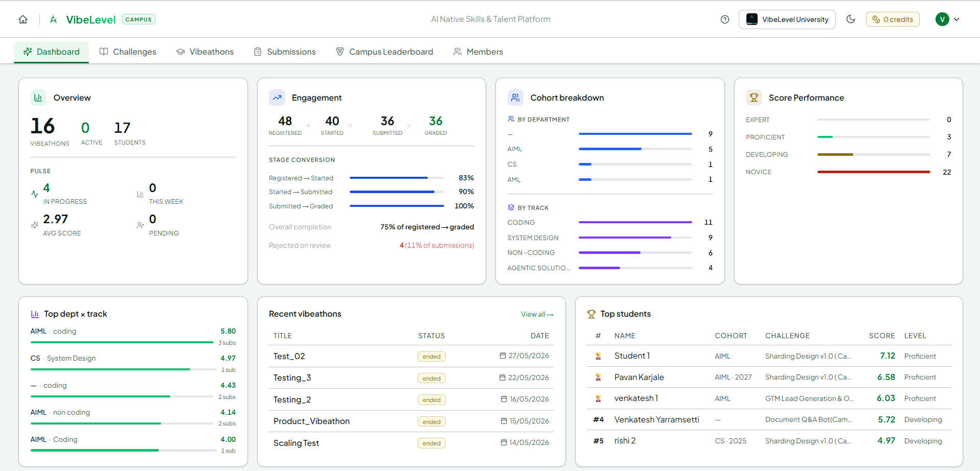Click the By Department people icon
The height and width of the screenshot is (471, 980).
point(511,119)
